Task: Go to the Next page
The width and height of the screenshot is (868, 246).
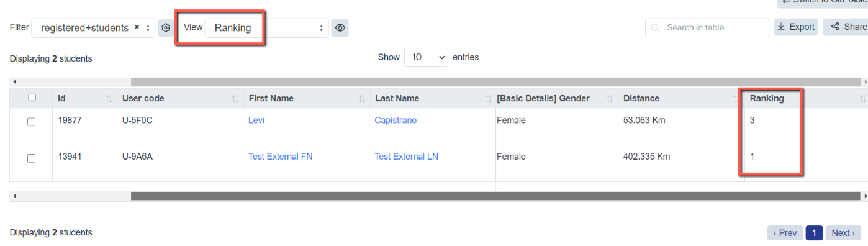Action: [843, 233]
